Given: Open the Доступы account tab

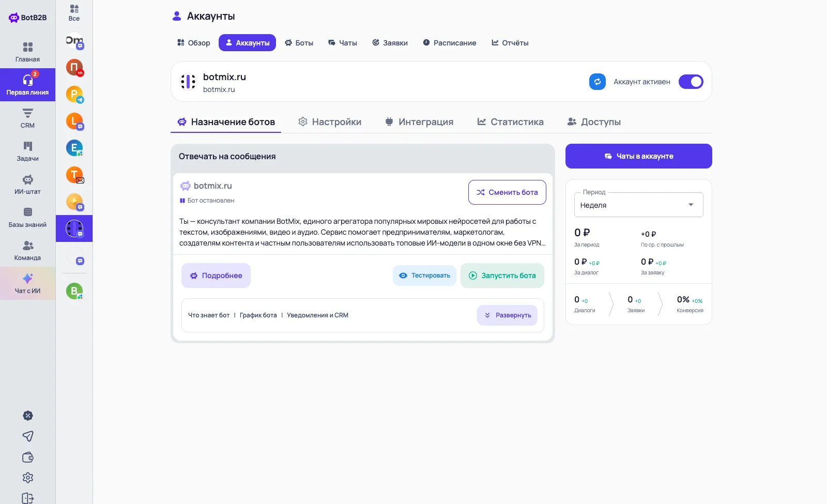Looking at the screenshot, I should 594,122.
